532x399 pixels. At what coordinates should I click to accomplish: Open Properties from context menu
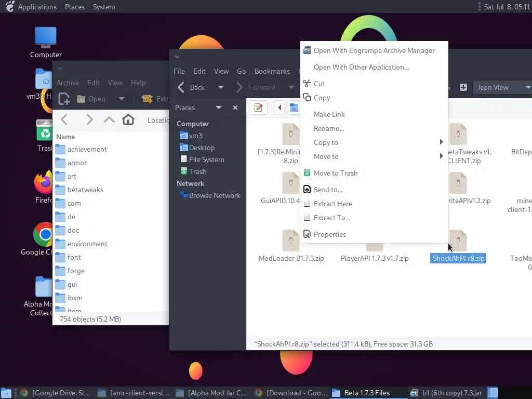click(374, 234)
